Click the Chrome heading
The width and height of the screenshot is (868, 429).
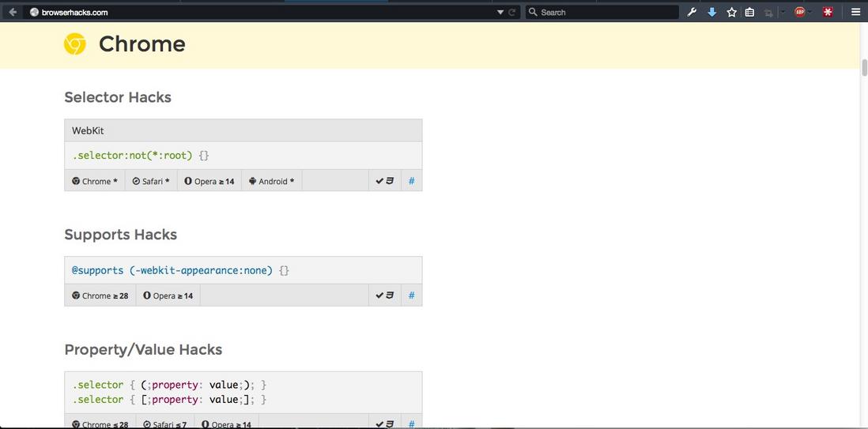click(x=142, y=44)
